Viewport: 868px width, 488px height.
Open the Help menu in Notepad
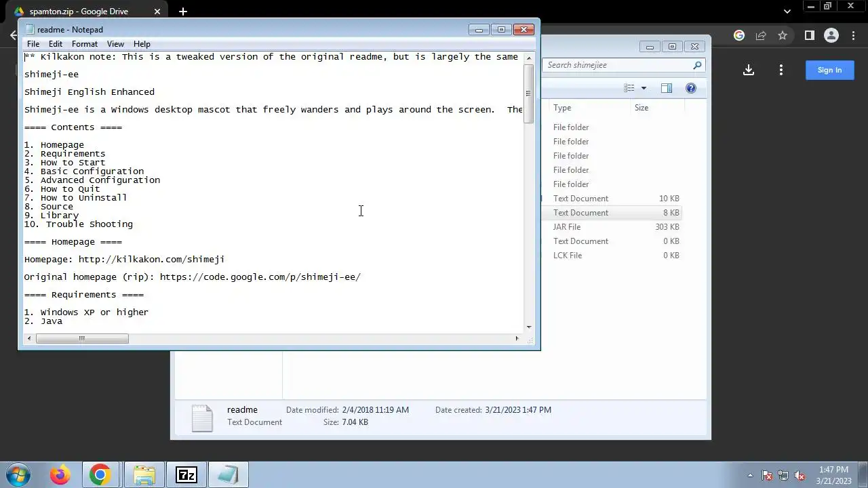[x=142, y=44]
